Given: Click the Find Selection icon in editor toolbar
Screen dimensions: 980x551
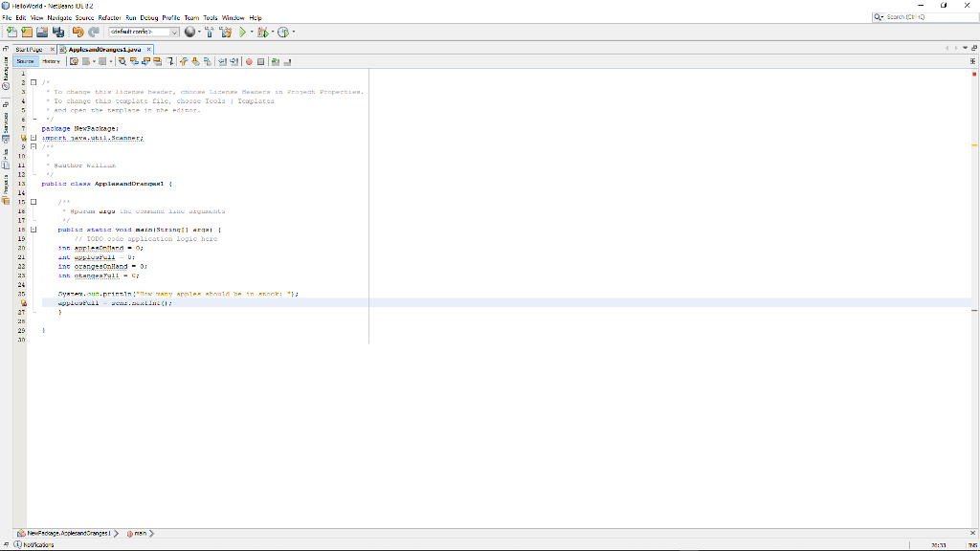Looking at the screenshot, I should pos(122,62).
